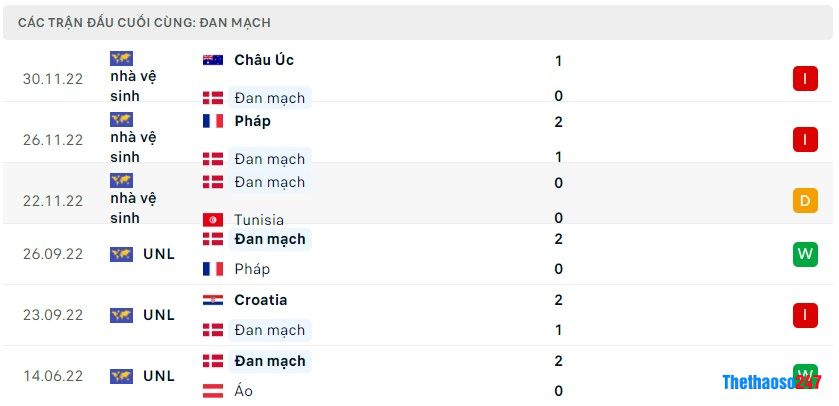Click the Thethaso247 watermark logo
839x406 pixels.
click(x=771, y=381)
